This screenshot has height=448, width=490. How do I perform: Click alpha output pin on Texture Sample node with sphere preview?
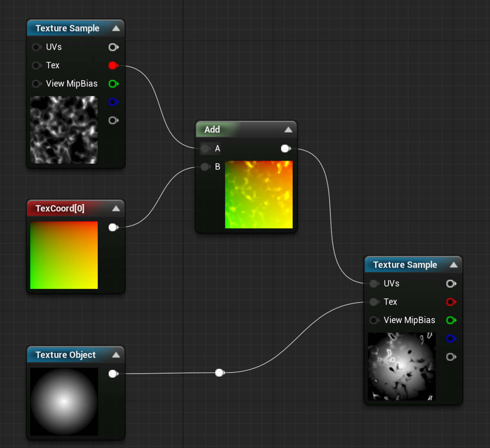451,357
